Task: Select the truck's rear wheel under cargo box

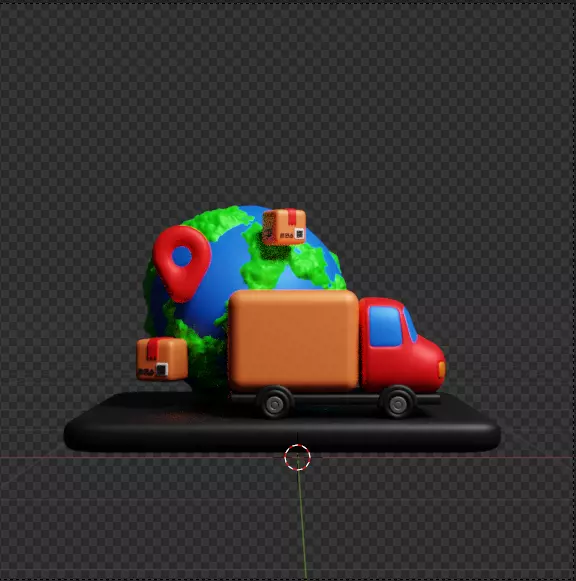Action: pos(275,403)
